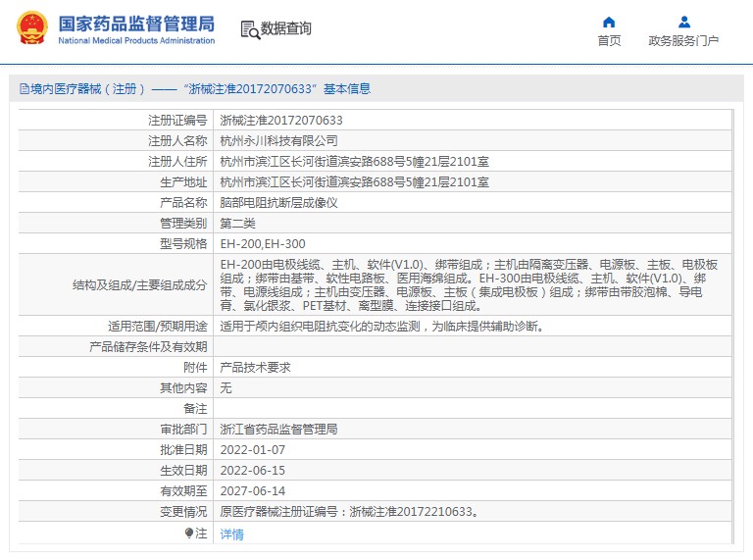
Task: Click the 产品名称 row label
Action: coord(183,203)
